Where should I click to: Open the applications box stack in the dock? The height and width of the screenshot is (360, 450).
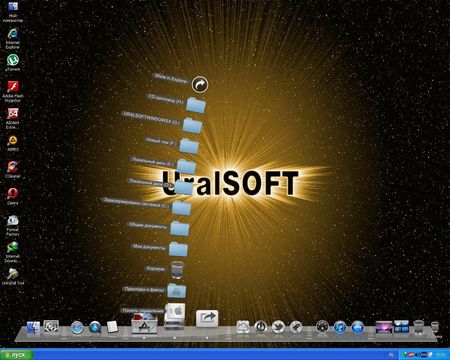point(144,323)
